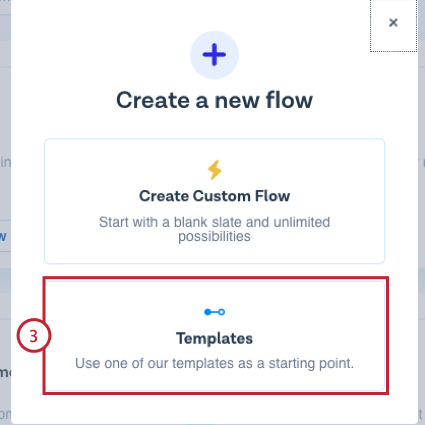The image size is (425, 425).
Task: Click the light blue circle behind the plus
Action: point(214,55)
